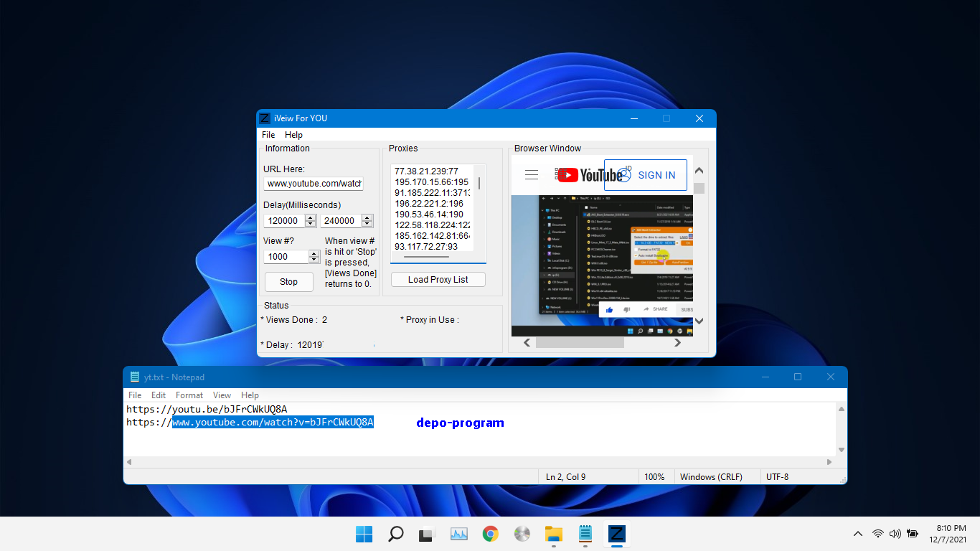
Task: Open the View menu in Notepad
Action: point(222,395)
